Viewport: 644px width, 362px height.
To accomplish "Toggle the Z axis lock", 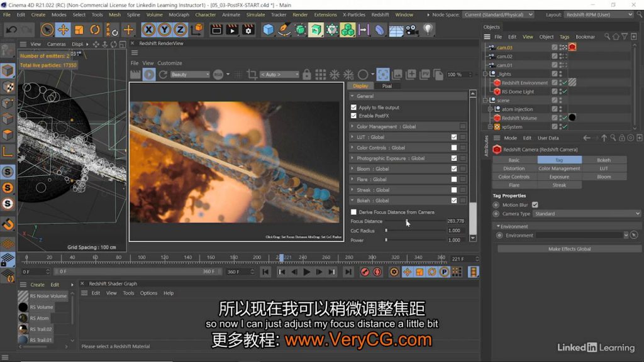I will pyautogui.click(x=180, y=30).
